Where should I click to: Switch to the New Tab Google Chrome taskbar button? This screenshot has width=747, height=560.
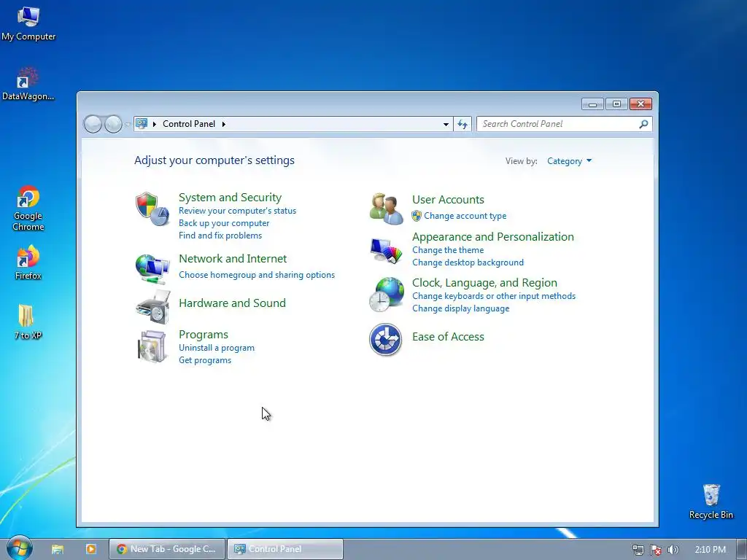[x=167, y=549]
